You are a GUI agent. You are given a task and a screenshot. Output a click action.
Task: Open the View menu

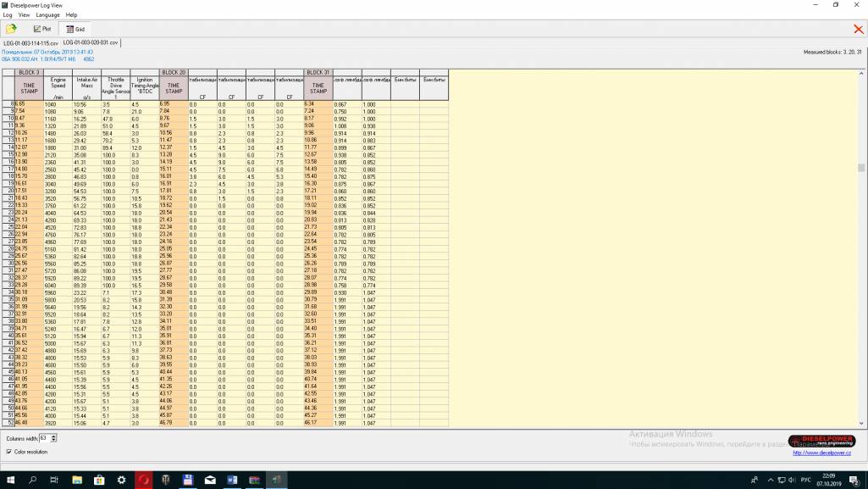click(24, 15)
